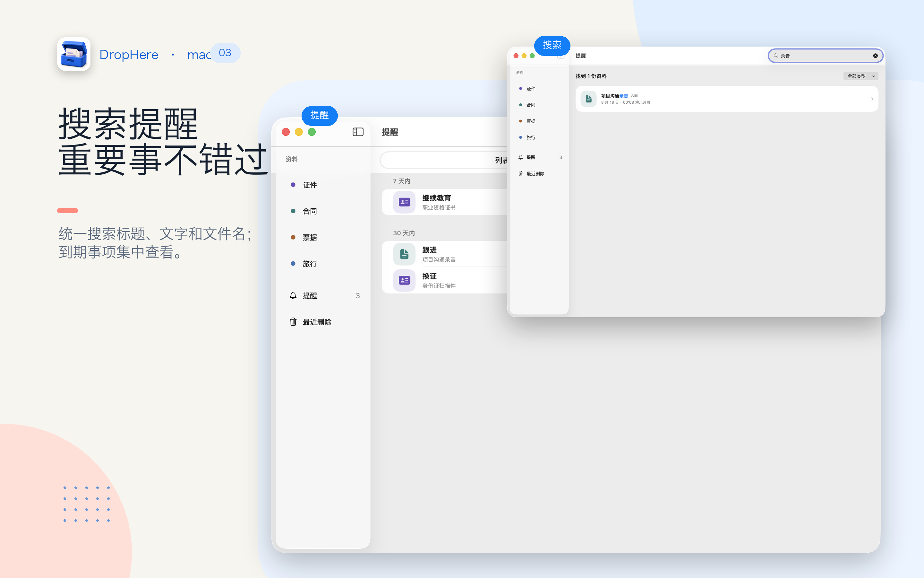Click the bell icon beside 提醒 in large window
The height and width of the screenshot is (578, 924).
[293, 295]
